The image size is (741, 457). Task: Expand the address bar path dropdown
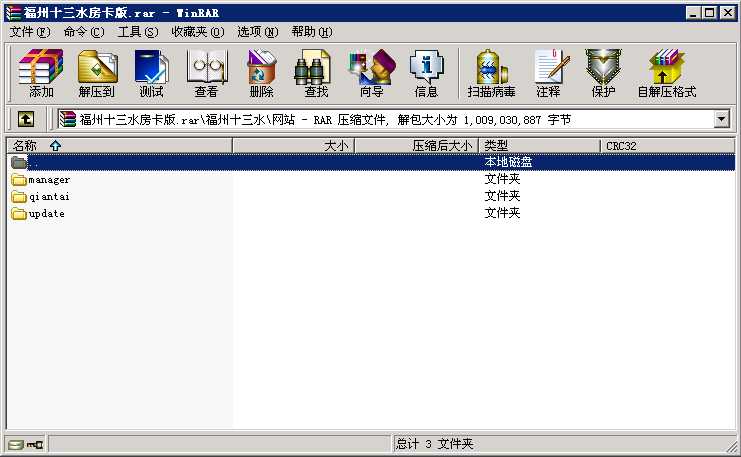point(721,119)
